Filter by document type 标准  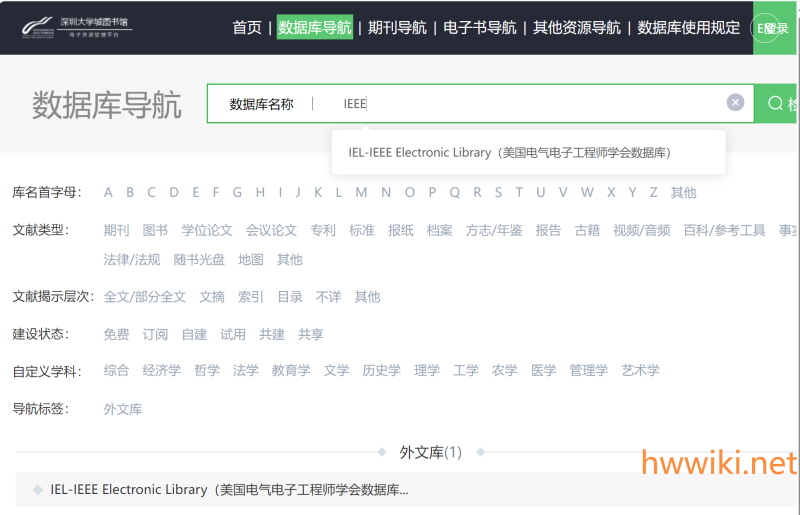362,230
